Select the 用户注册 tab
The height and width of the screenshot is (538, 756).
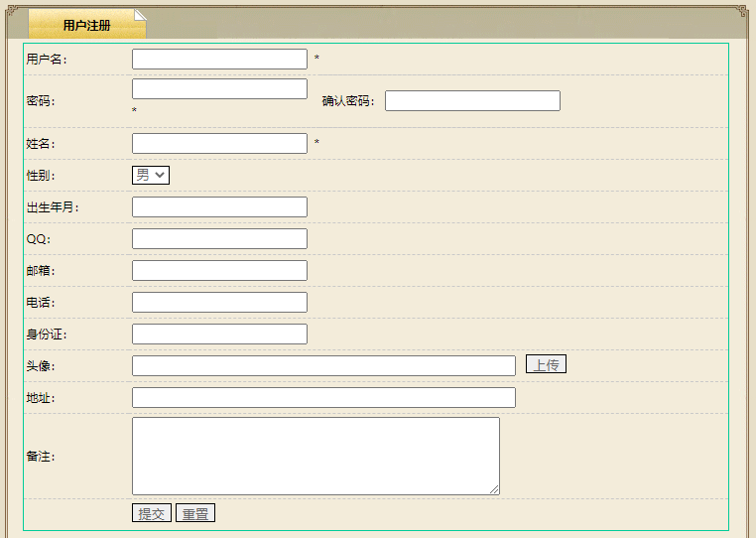(87, 24)
